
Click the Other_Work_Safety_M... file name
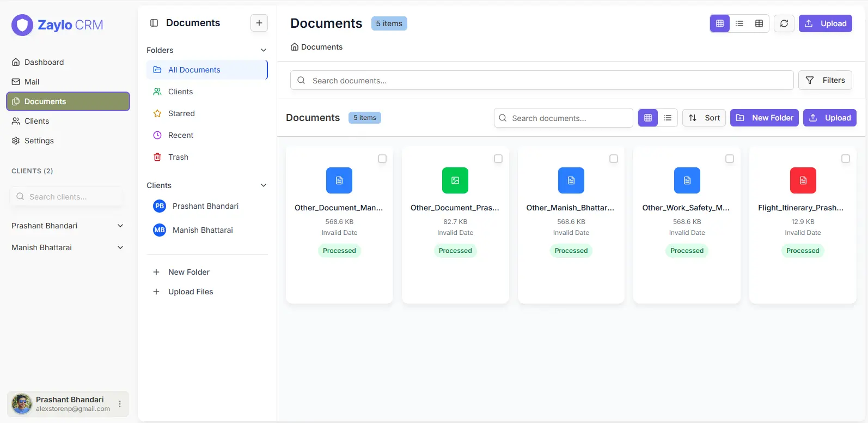(686, 208)
